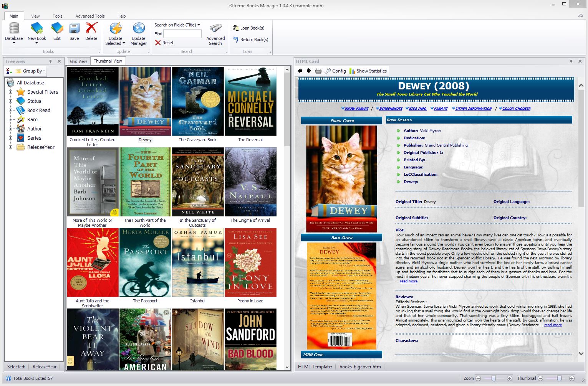Click Loan Book(s)
Viewport: 588px width, 386px height.
248,28
